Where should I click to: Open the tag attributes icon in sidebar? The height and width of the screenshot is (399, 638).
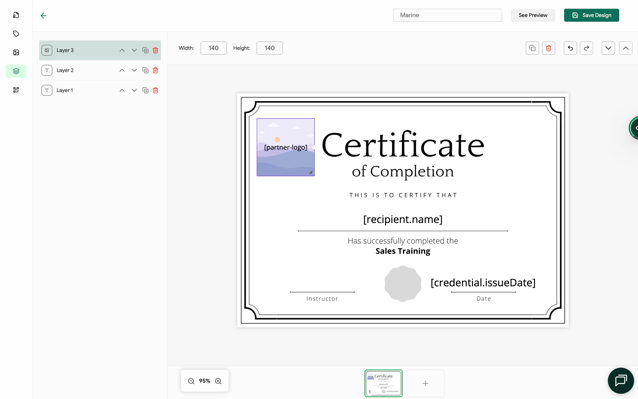click(x=16, y=34)
